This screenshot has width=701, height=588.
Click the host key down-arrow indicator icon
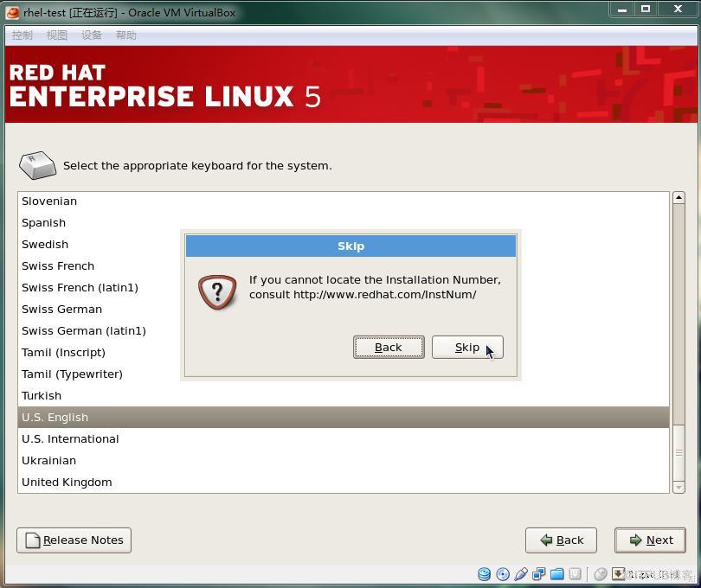pyautogui.click(x=618, y=574)
